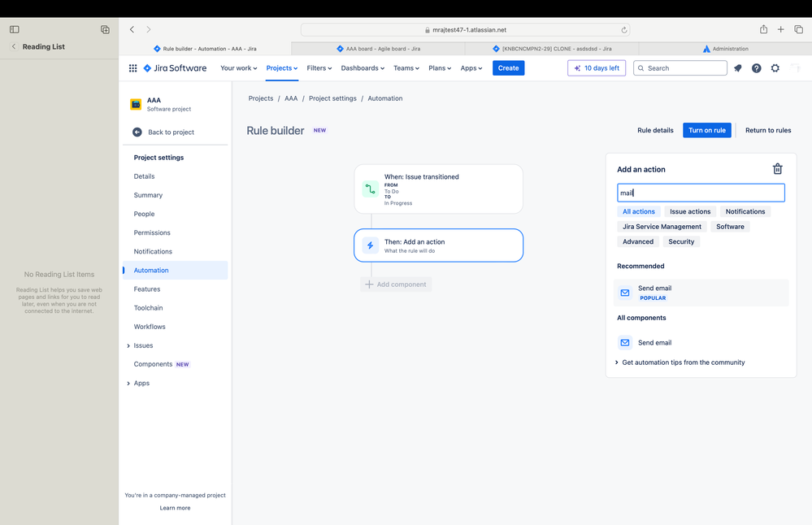812x525 pixels.
Task: Switch to KNBCNCMPN2-29 CLONE browser tab
Action: click(552, 49)
